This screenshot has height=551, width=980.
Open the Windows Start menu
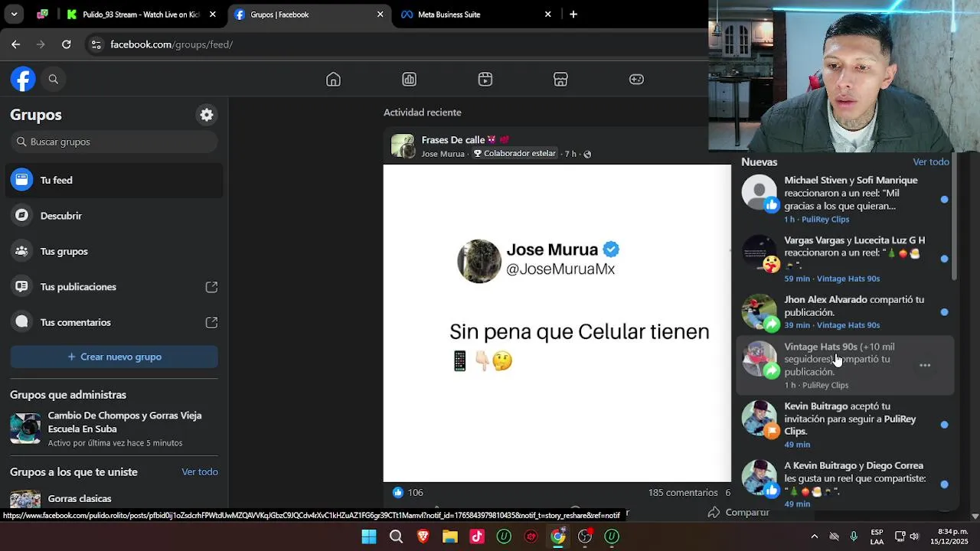tap(369, 536)
